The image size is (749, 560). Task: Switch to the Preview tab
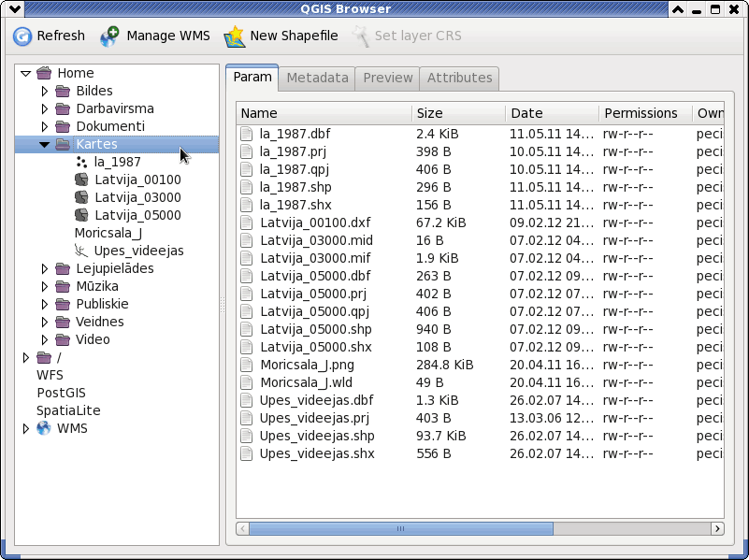pos(387,78)
